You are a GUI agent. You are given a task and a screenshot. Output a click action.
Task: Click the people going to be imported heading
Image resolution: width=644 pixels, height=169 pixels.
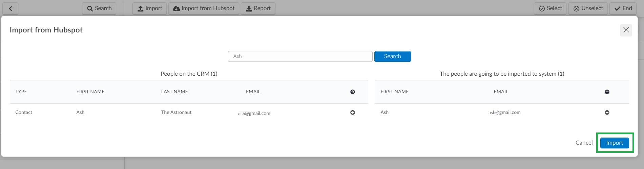point(502,74)
